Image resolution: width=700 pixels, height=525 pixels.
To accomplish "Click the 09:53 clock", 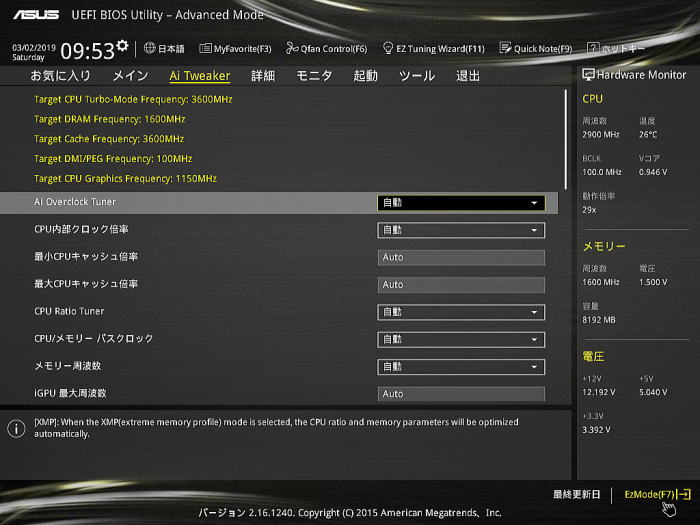I will click(x=88, y=51).
